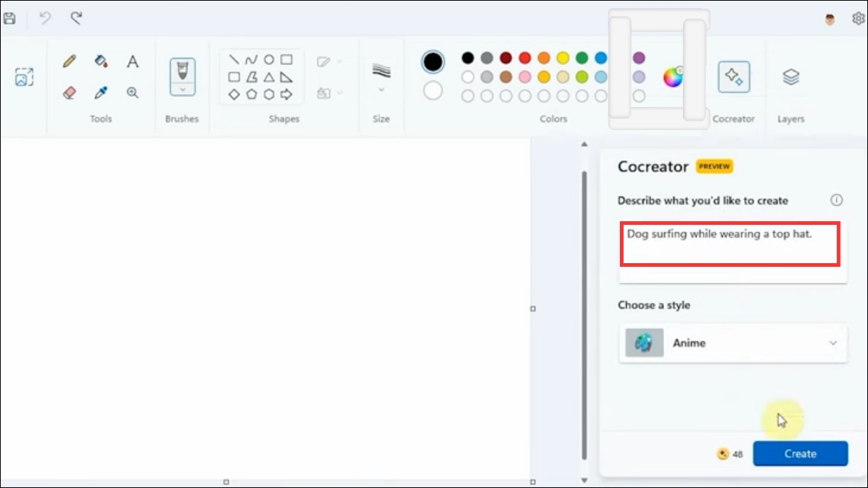Open the Settings gear
This screenshot has height=488, width=868.
(x=859, y=19)
